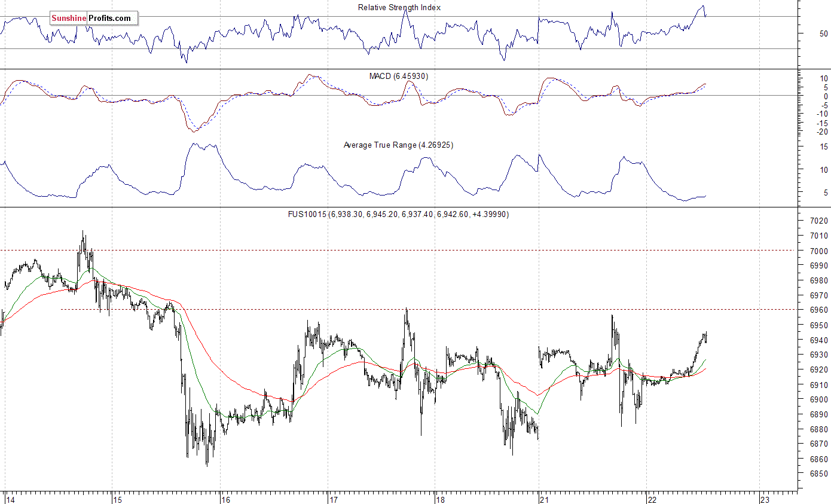Click the 7000 price axis label

click(819, 251)
